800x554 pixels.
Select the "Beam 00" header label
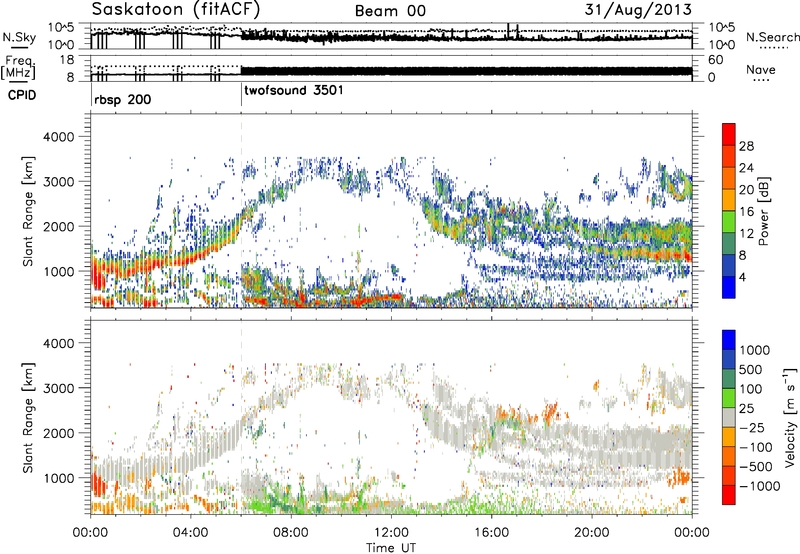[390, 11]
